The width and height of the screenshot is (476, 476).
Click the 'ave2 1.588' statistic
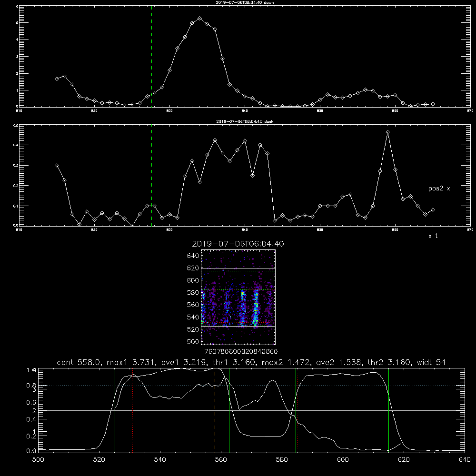[x=339, y=362]
